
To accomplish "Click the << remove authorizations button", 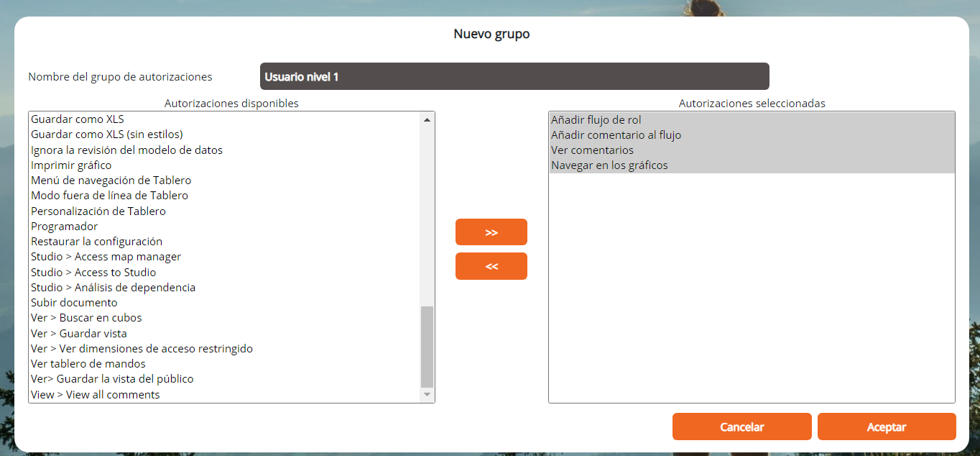I will (x=491, y=266).
